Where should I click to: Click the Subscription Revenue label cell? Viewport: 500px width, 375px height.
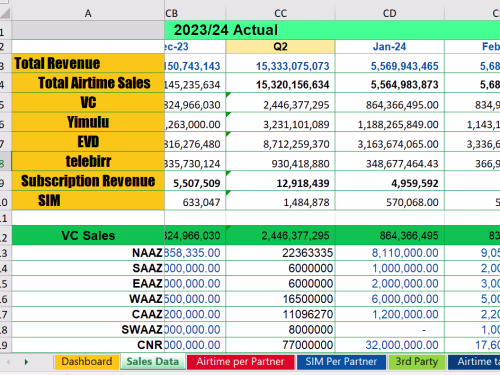[x=88, y=181]
